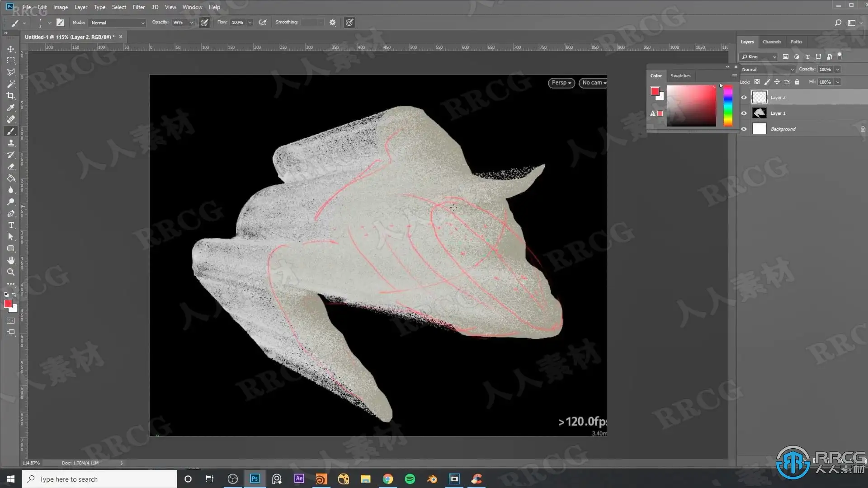Toggle Background layer visibility eye
This screenshot has height=488, width=868.
coord(744,129)
